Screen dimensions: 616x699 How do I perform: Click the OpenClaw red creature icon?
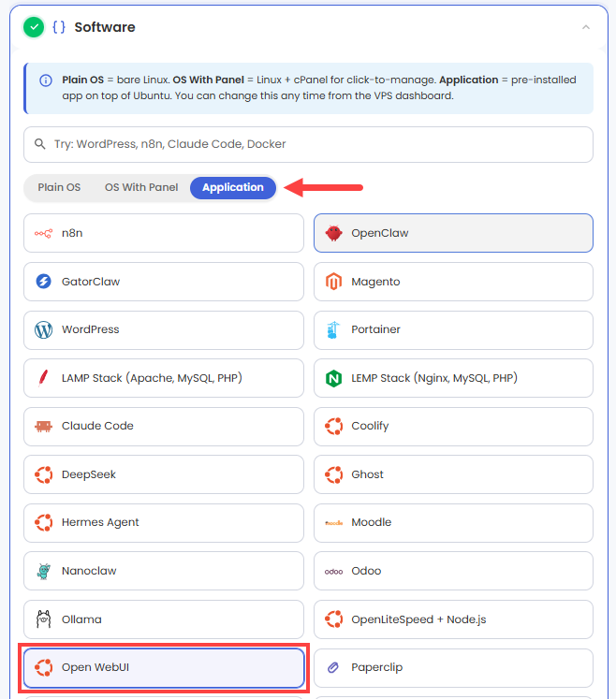(x=333, y=233)
